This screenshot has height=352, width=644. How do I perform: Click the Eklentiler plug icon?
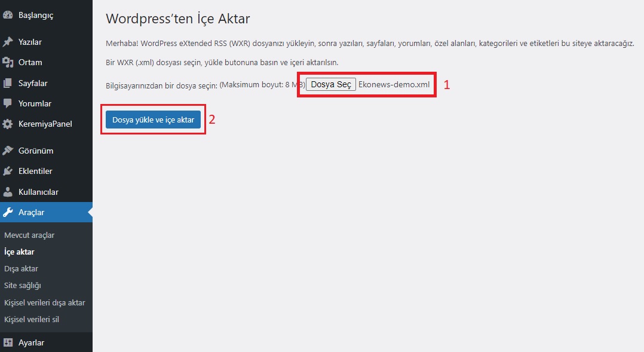tap(8, 172)
